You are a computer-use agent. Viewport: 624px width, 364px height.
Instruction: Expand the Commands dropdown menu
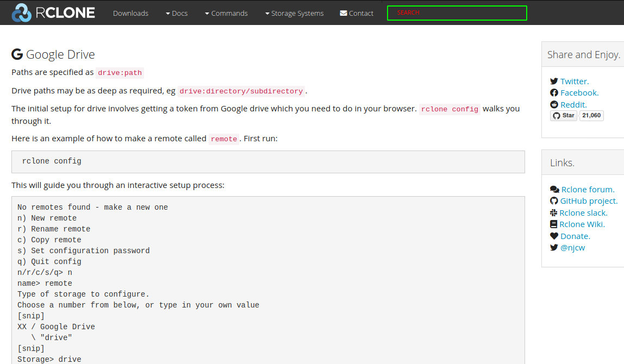click(x=226, y=13)
